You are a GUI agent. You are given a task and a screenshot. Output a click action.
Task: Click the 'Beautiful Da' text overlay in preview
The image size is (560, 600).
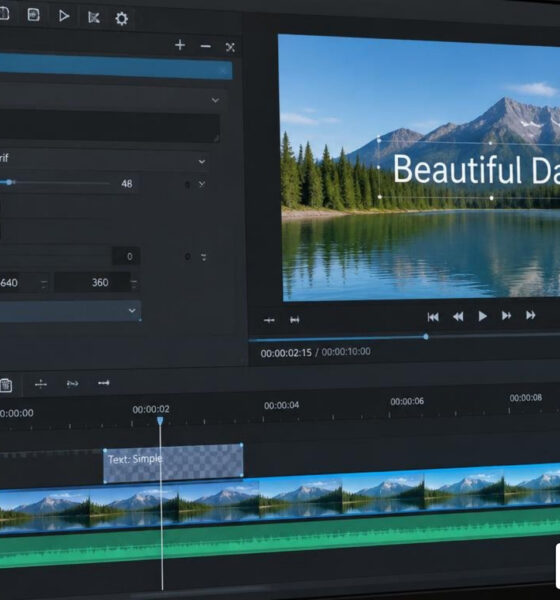(x=476, y=170)
